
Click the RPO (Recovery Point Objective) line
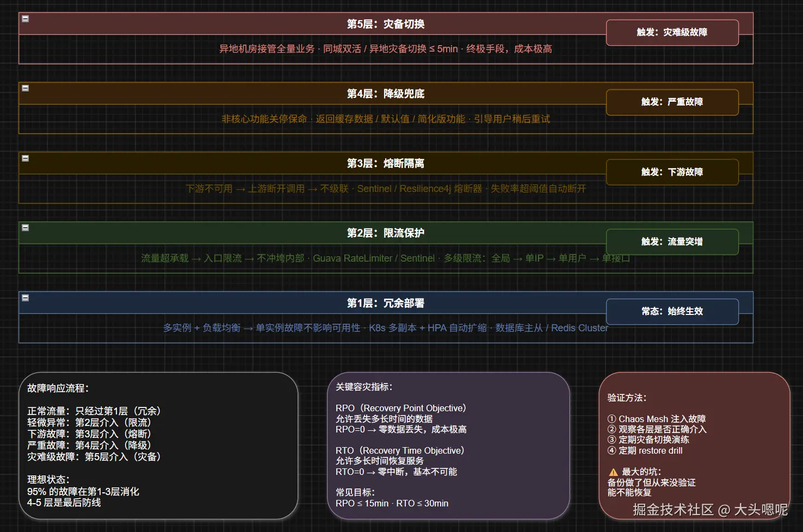(x=403, y=409)
